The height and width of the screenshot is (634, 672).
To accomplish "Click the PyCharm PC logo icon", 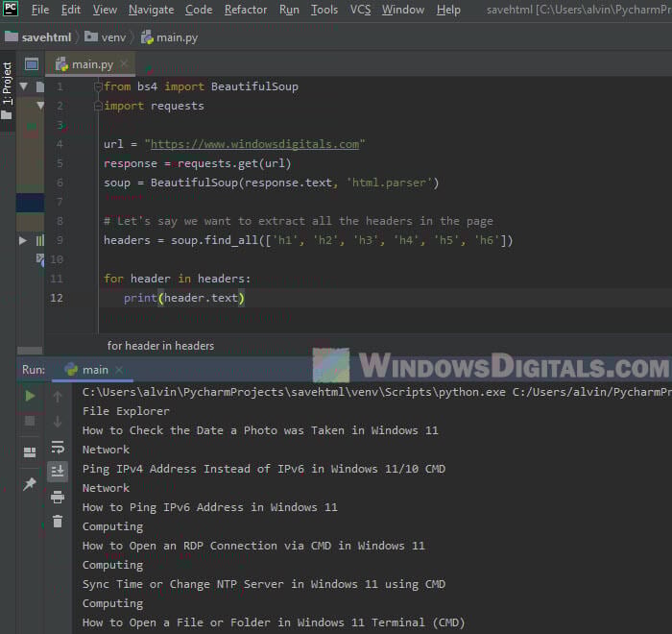I will click(x=10, y=8).
